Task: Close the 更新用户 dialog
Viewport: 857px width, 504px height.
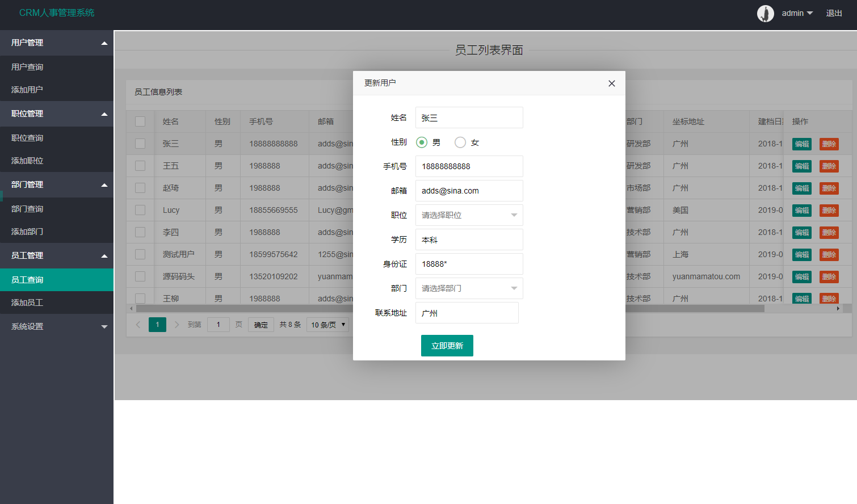Action: pos(611,83)
